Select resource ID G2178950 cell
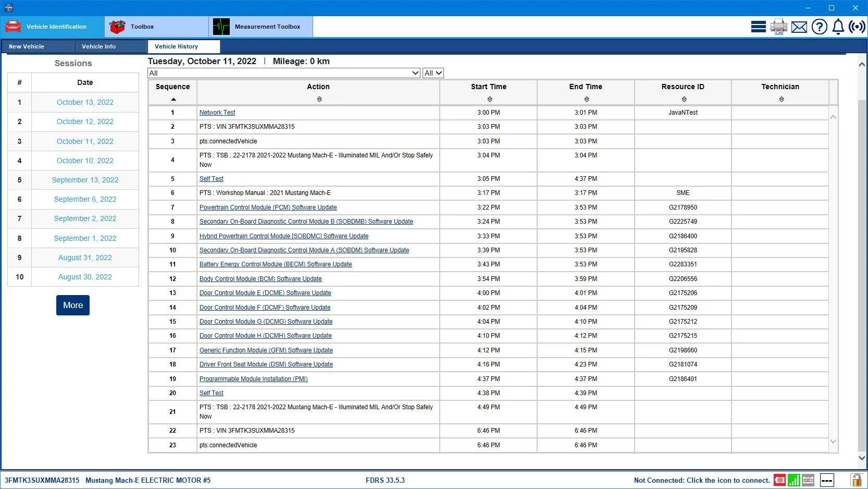Viewport: 868px width, 489px height. [683, 207]
